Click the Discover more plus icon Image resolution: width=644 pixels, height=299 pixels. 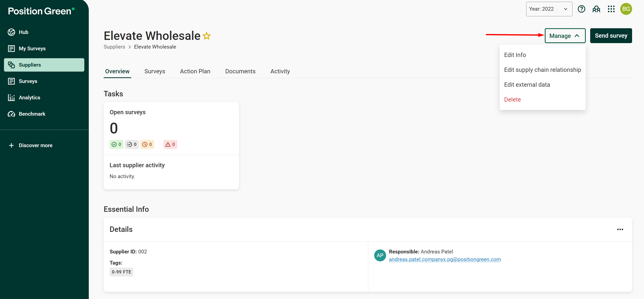tap(11, 145)
